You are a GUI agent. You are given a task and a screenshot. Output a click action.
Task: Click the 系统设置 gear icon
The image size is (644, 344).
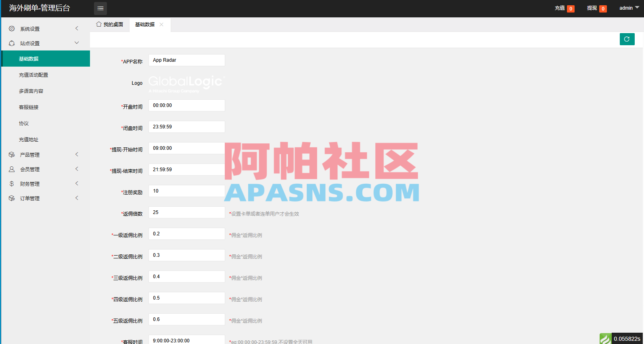(x=12, y=29)
